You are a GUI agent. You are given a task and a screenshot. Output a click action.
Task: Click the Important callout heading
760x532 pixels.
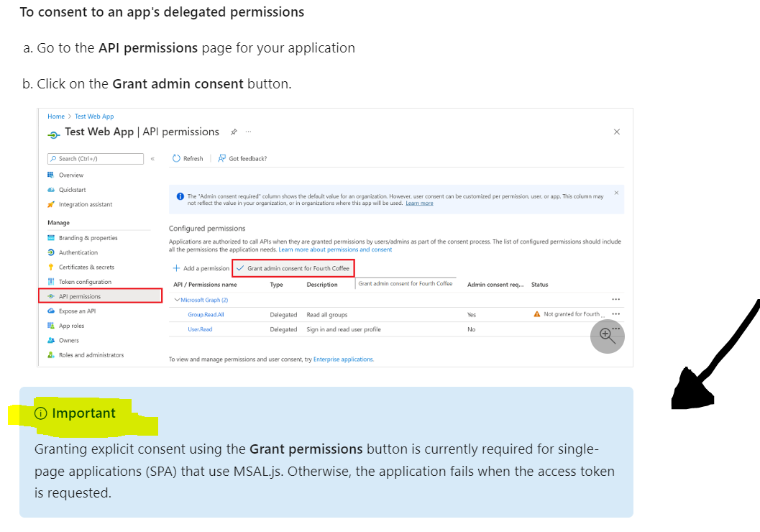(x=83, y=413)
